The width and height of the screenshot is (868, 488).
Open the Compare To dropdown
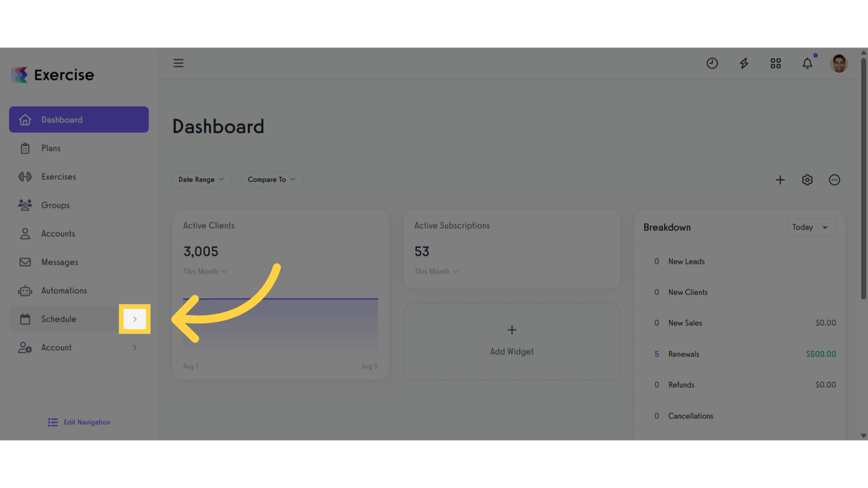tap(271, 180)
